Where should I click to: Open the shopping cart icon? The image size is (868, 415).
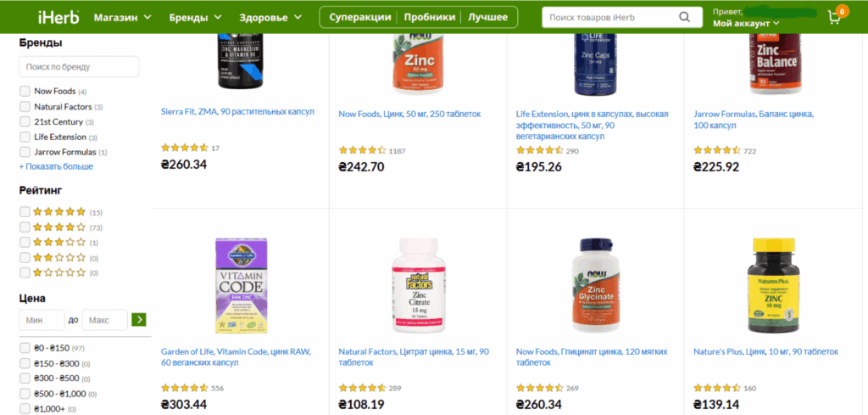(834, 17)
